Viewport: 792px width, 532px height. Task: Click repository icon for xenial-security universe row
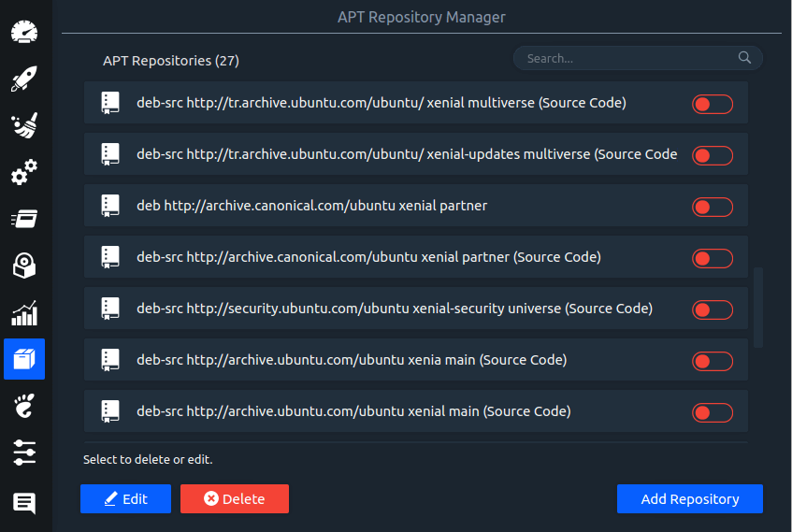click(110, 309)
